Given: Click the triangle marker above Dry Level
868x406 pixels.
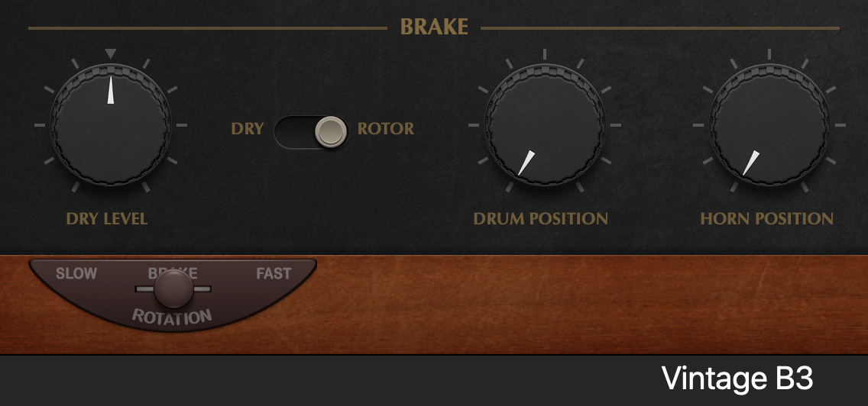Looking at the screenshot, I should pos(111,53).
